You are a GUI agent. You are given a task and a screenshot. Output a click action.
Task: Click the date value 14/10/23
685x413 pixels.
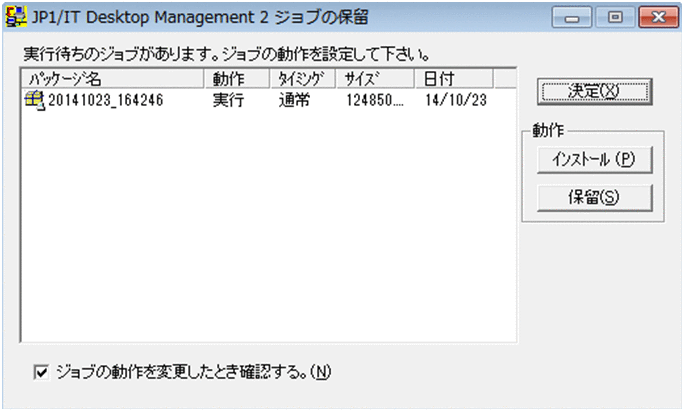click(x=456, y=100)
